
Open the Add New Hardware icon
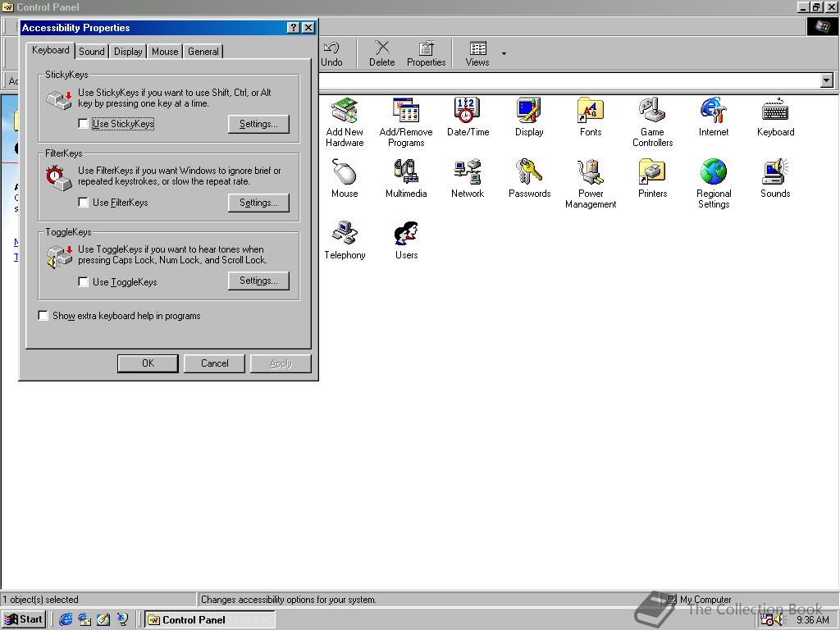(345, 122)
